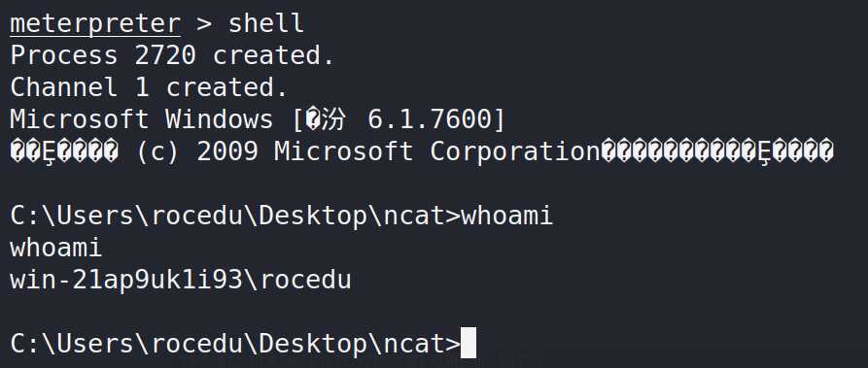The image size is (868, 368).
Task: Click the 2009 Microsoft Corporation copyright text
Action: coord(398,151)
